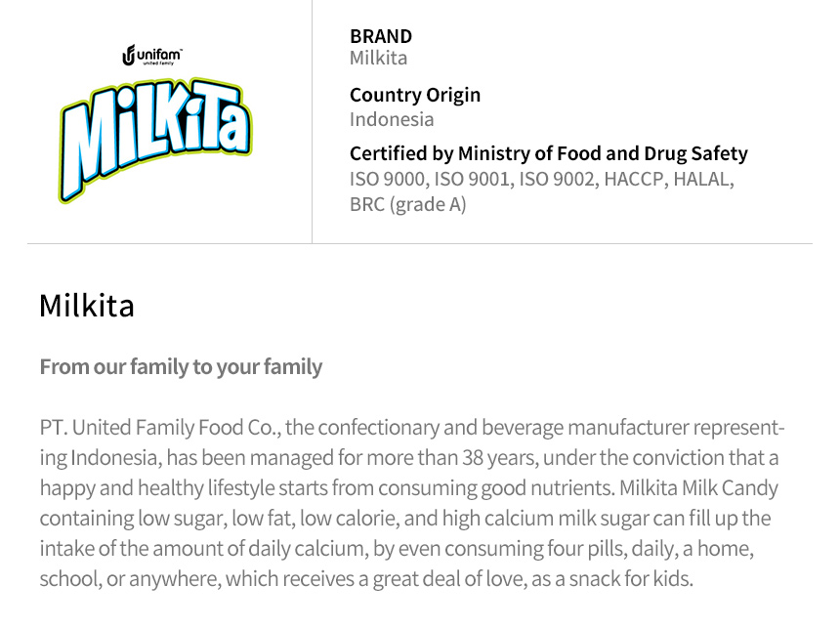The width and height of the screenshot is (840, 628).
Task: Click PT. United Family Food Co. text
Action: [159, 428]
